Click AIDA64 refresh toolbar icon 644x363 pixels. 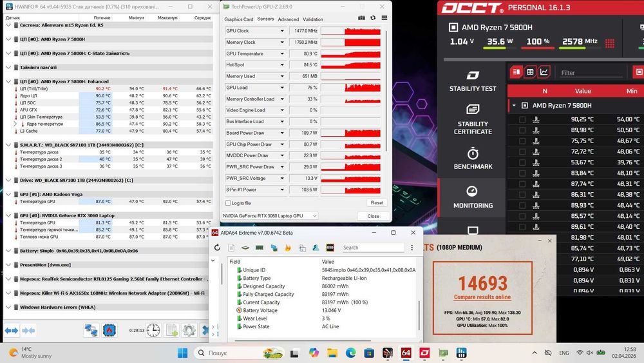(x=217, y=248)
